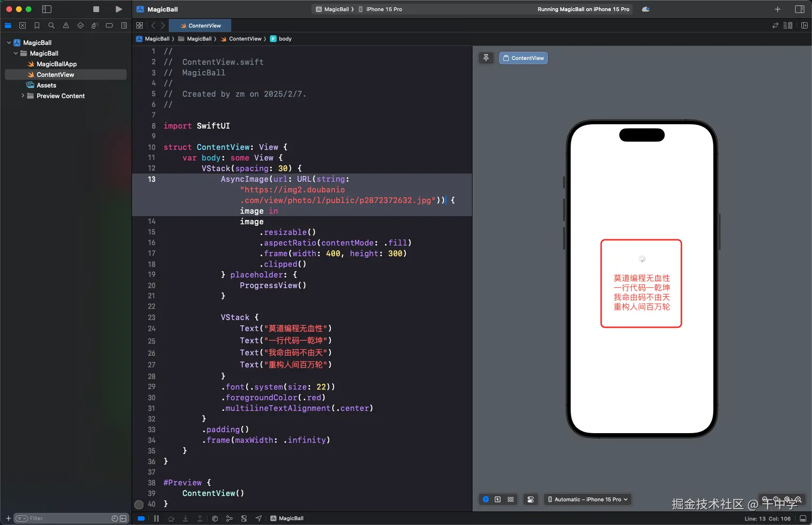This screenshot has height=525, width=812.
Task: Run the MagicBall scheme with play button
Action: tap(118, 9)
